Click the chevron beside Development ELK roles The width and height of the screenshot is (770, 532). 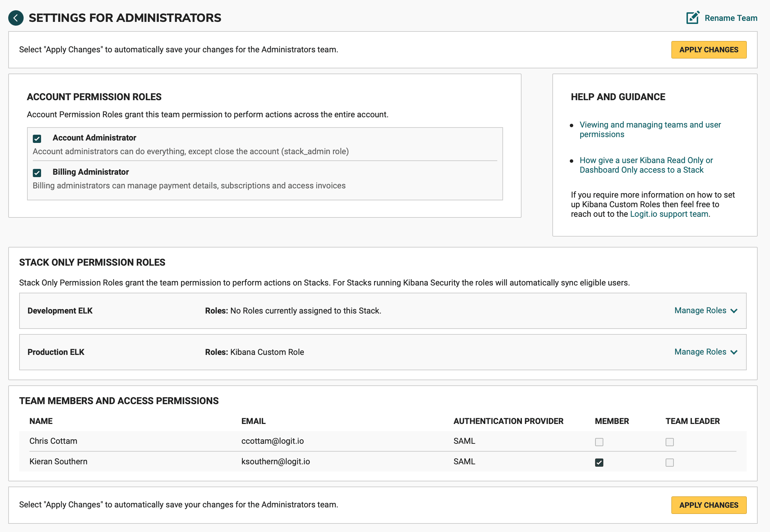click(x=734, y=311)
